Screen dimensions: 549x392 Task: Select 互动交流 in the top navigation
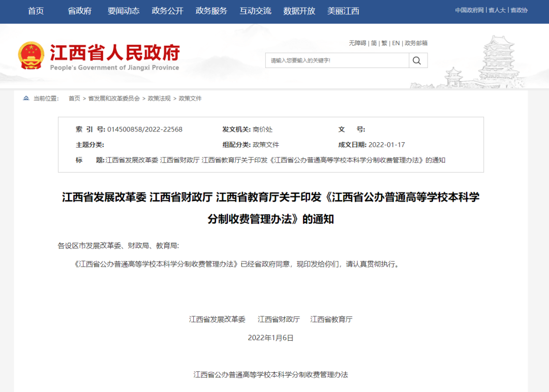(255, 11)
